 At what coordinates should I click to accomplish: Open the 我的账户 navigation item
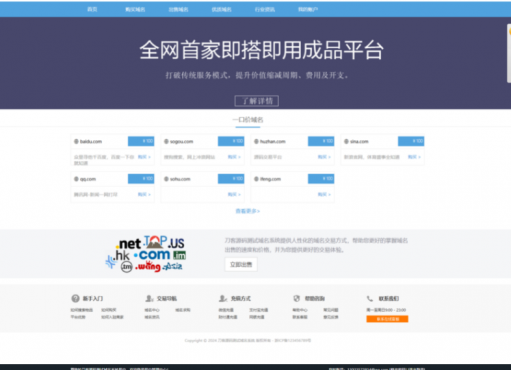tap(308, 10)
